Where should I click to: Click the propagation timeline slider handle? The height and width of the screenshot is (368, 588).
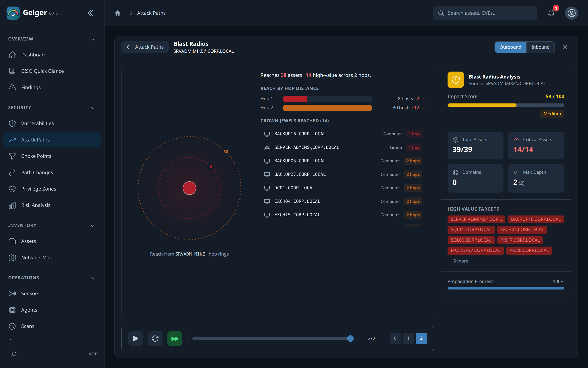coord(350,338)
